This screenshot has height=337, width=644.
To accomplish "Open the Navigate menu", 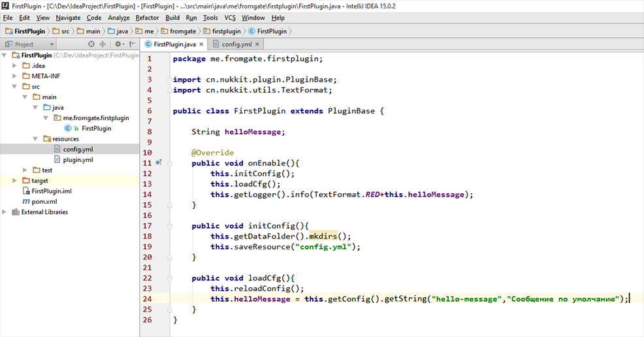I will 68,18.
